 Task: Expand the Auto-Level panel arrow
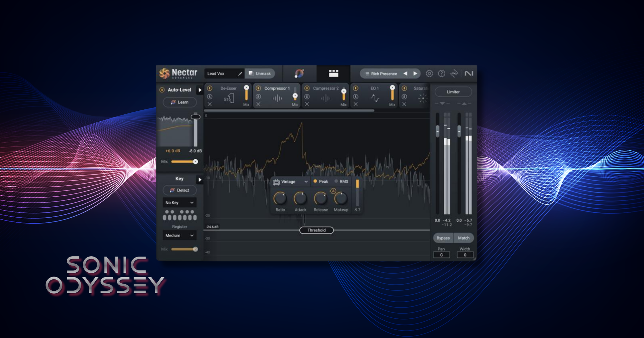pos(200,90)
